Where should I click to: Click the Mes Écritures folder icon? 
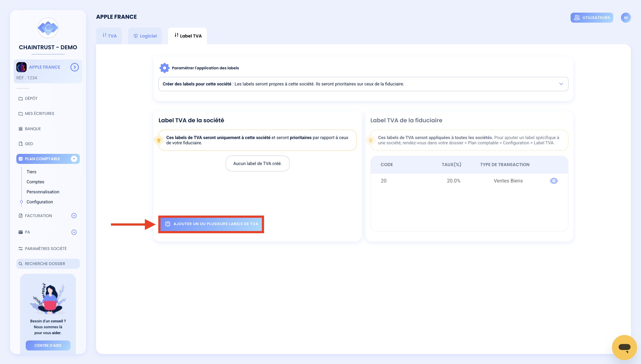pyautogui.click(x=20, y=114)
